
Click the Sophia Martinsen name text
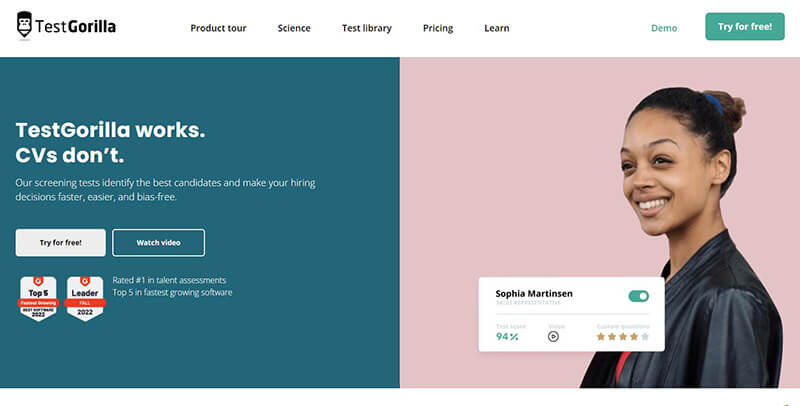pyautogui.click(x=534, y=293)
